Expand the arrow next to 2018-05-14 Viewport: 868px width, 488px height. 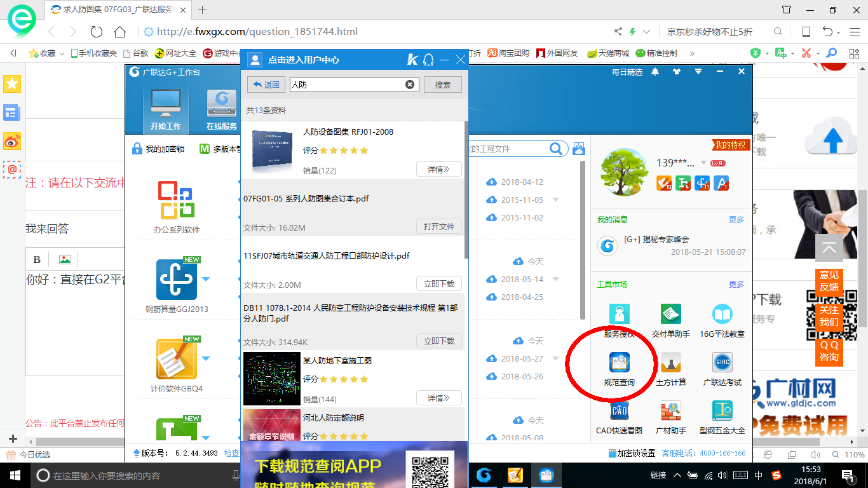(556, 280)
